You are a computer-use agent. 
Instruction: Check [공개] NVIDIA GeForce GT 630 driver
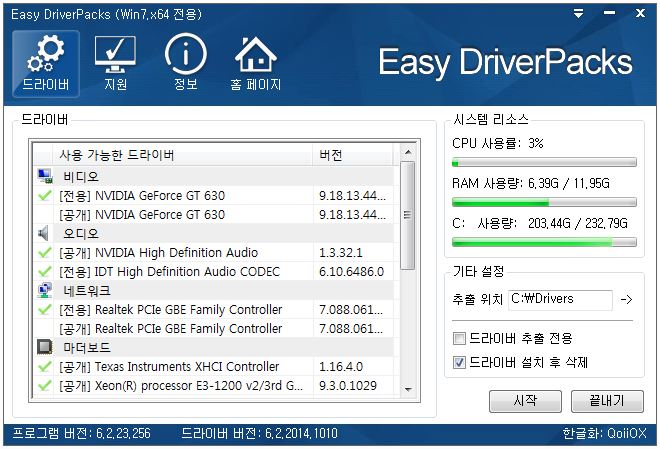click(44, 215)
